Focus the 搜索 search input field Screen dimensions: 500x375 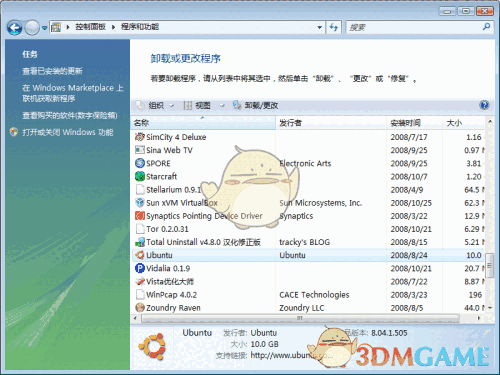(x=413, y=27)
